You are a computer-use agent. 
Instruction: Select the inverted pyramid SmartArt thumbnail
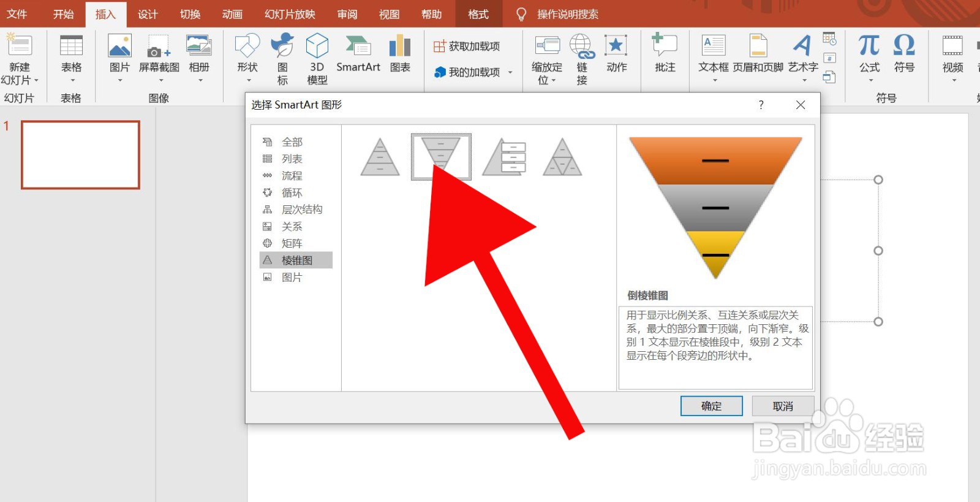pos(441,157)
